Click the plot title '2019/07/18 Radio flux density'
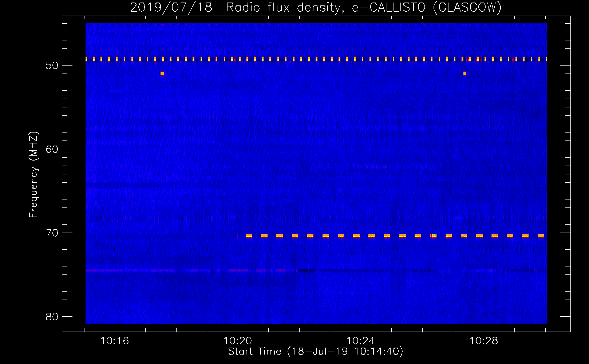This screenshot has width=589, height=364. 236,7
